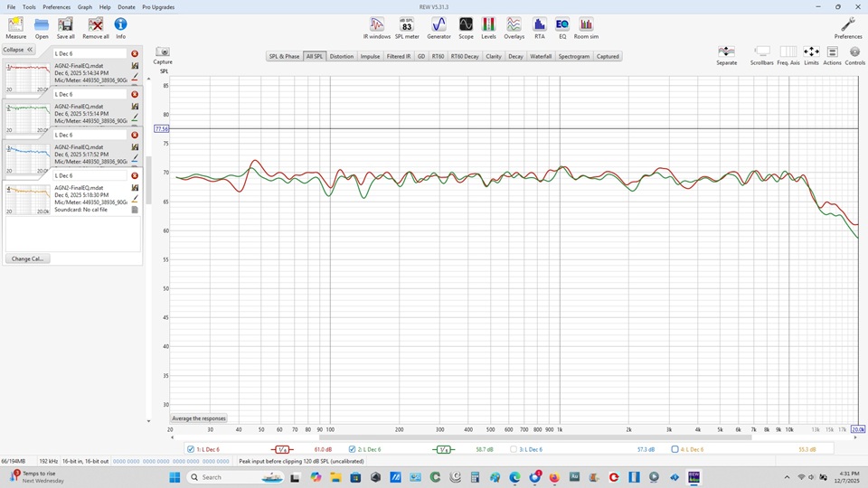
Task: Click the Change Cal... button
Action: (27, 258)
